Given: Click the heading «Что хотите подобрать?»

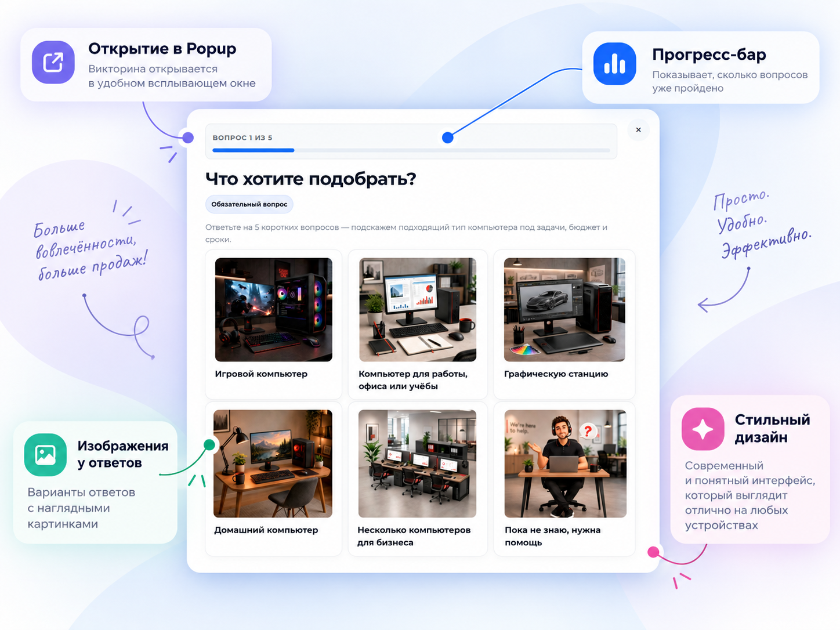Looking at the screenshot, I should (311, 179).
